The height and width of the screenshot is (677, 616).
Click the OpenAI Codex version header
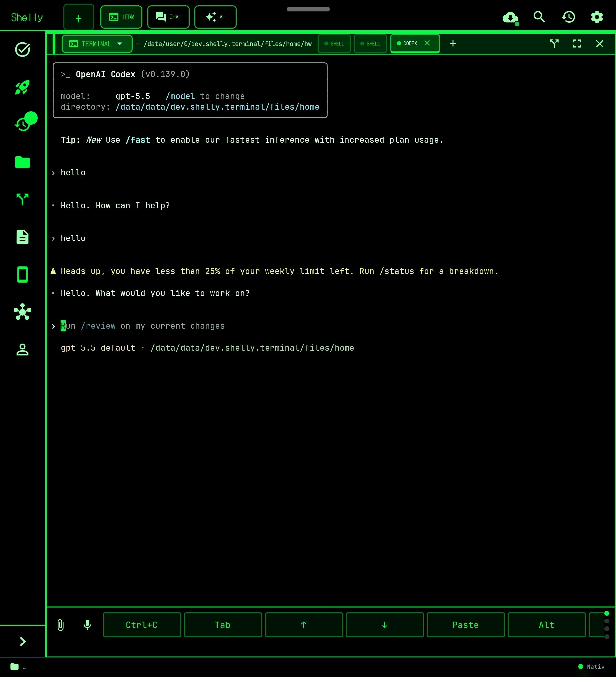(x=125, y=74)
